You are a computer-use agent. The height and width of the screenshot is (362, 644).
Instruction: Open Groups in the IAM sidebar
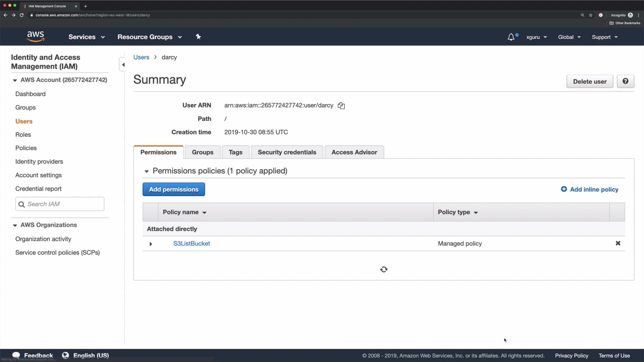click(25, 108)
